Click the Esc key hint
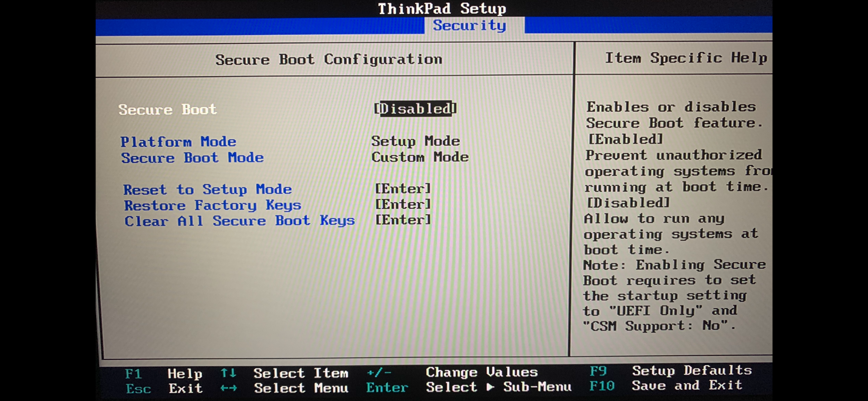This screenshot has height=401, width=868. 138,389
